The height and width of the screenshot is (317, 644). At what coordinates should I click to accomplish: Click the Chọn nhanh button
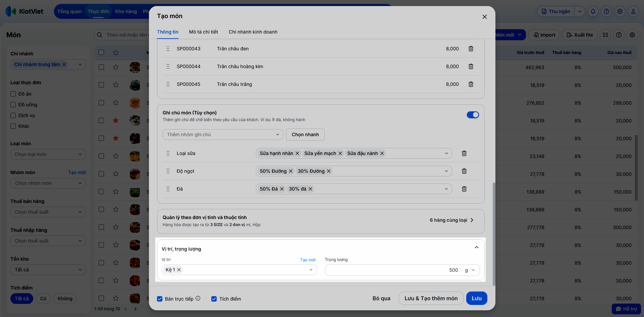pos(305,135)
